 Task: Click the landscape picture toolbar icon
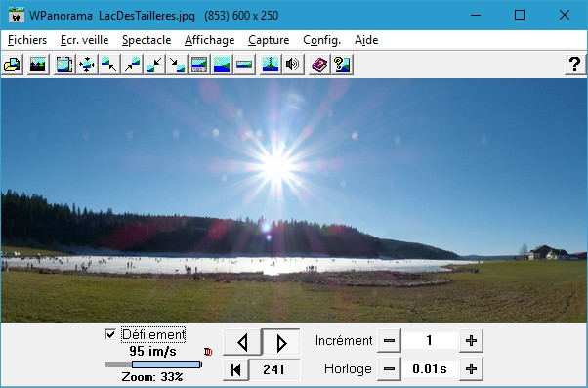38,65
